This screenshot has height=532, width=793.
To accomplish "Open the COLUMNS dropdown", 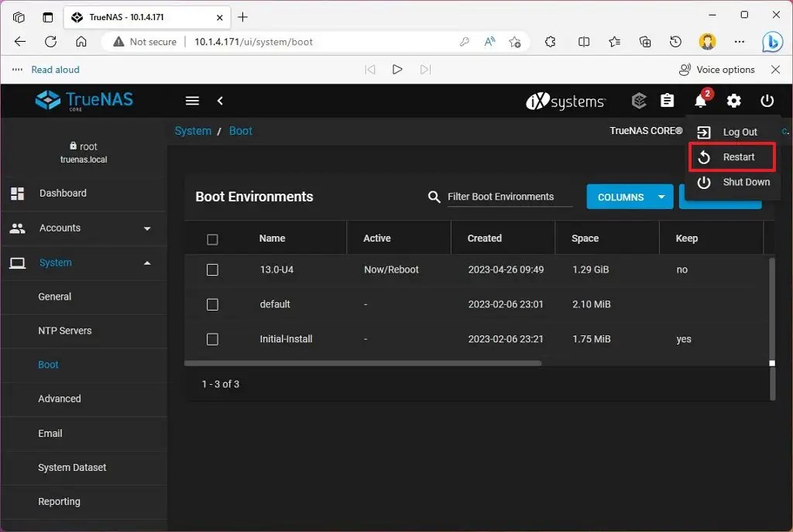I will coord(630,197).
